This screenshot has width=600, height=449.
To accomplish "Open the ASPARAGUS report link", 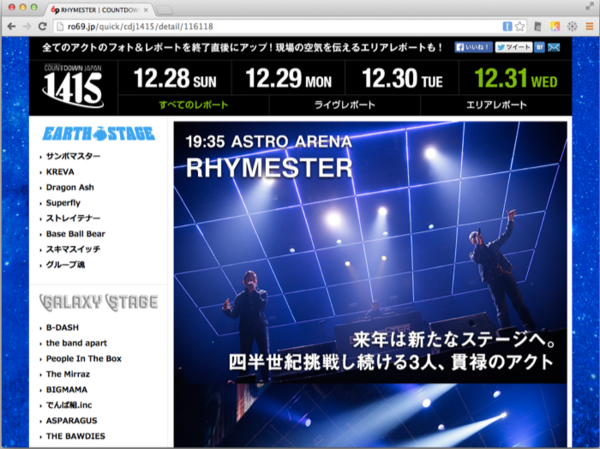I will pos(72,421).
